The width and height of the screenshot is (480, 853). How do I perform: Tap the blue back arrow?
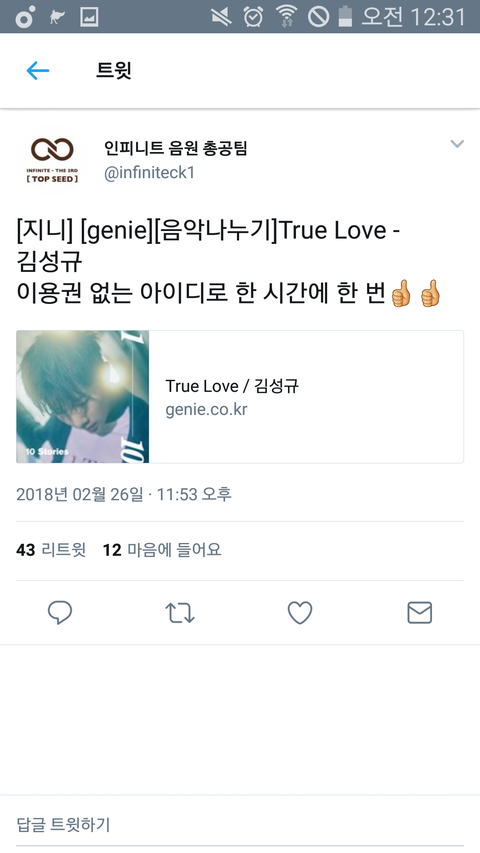point(38,70)
